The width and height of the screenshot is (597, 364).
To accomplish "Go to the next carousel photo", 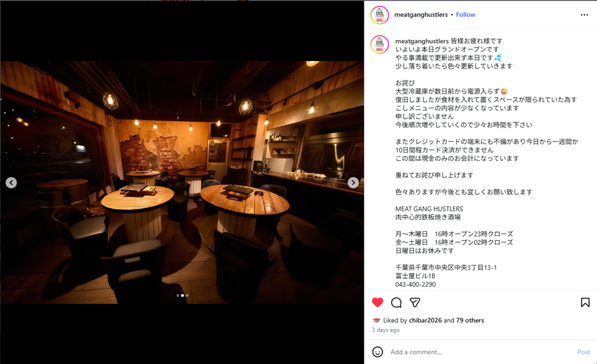I will pyautogui.click(x=353, y=182).
